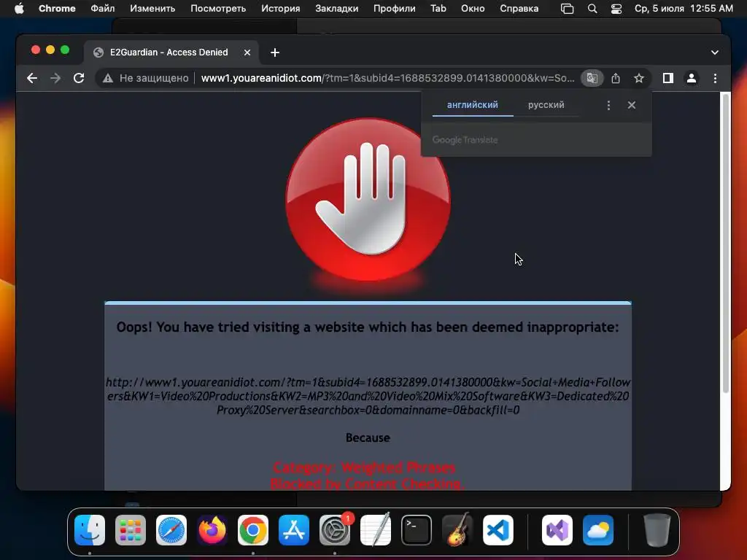This screenshot has height=560, width=747.
Task: Open the Профили menu
Action: [395, 9]
